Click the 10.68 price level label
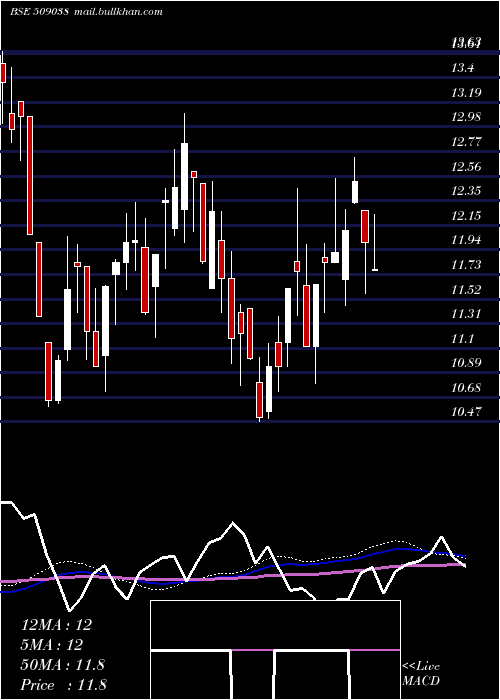 (x=467, y=387)
